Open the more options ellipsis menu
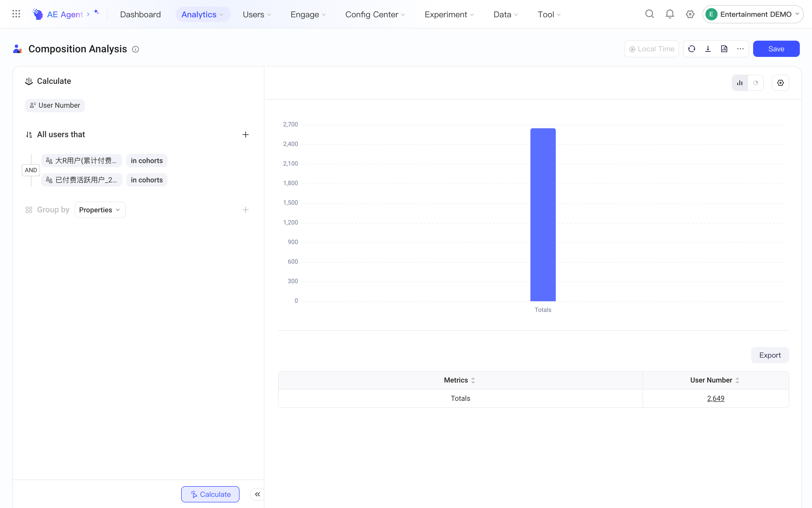The image size is (812, 508). (x=740, y=49)
